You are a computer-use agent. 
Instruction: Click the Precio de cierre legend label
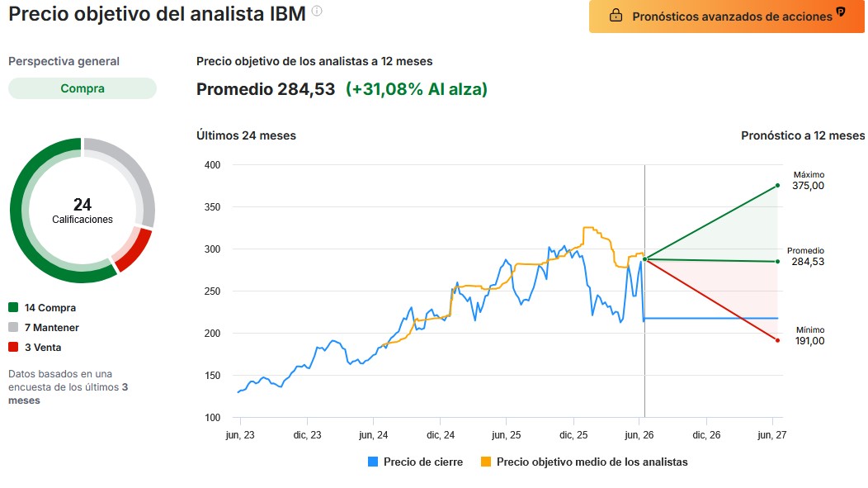(x=423, y=462)
